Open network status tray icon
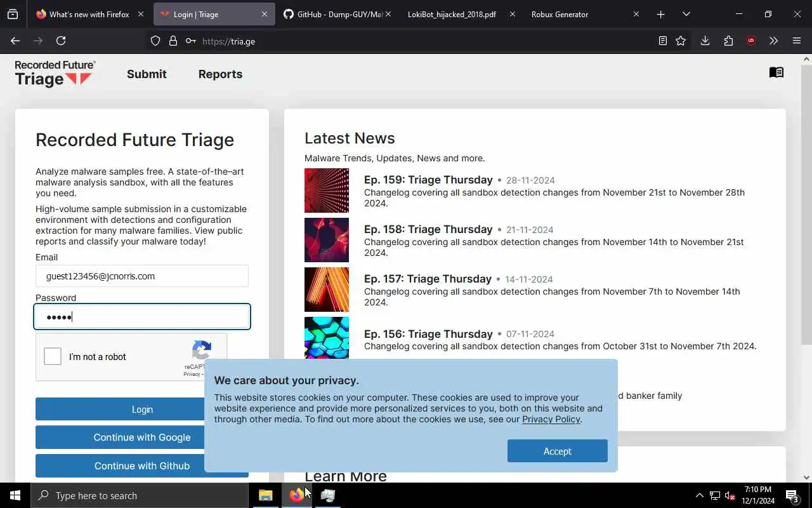Screen dimensions: 812x508 coord(715,495)
